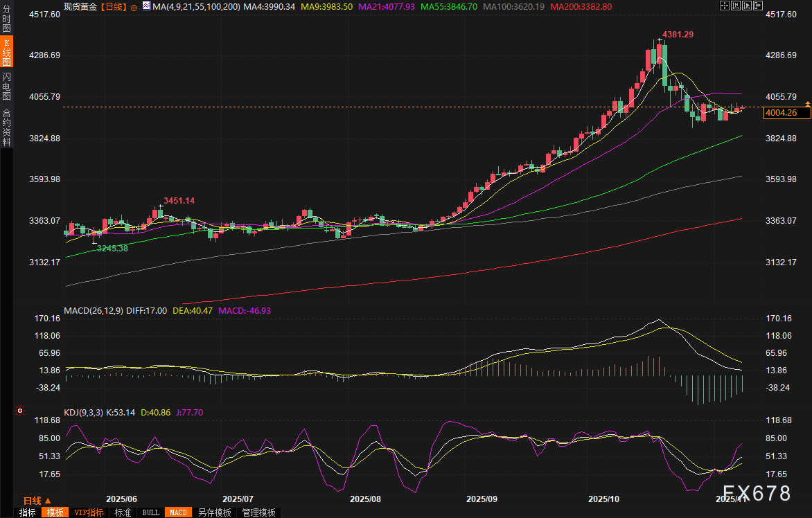Click the circled plus icon beside 日线 title
Image resolution: width=812 pixels, height=518 pixels.
point(134,6)
